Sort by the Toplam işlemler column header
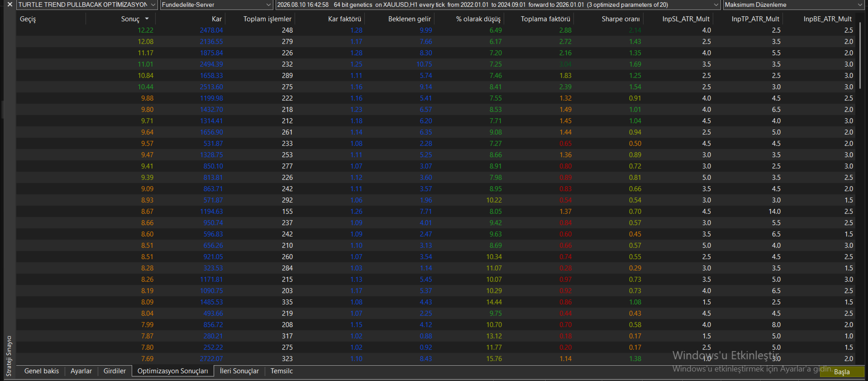The width and height of the screenshot is (868, 381). coord(267,19)
